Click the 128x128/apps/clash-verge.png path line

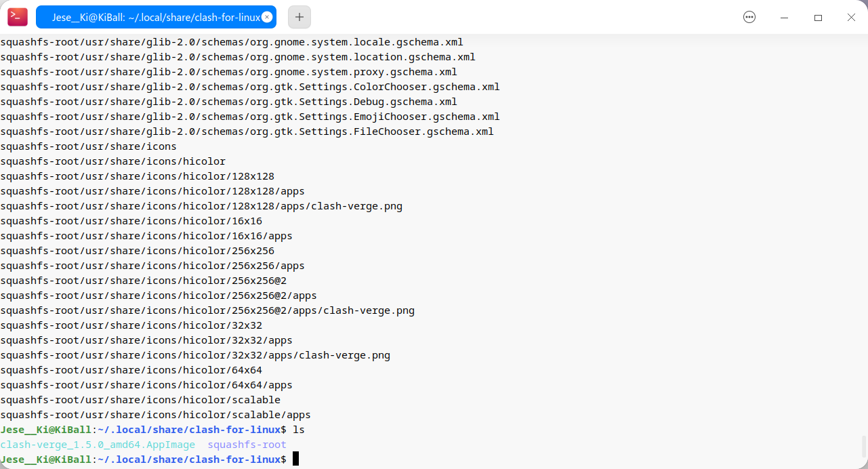(x=201, y=206)
